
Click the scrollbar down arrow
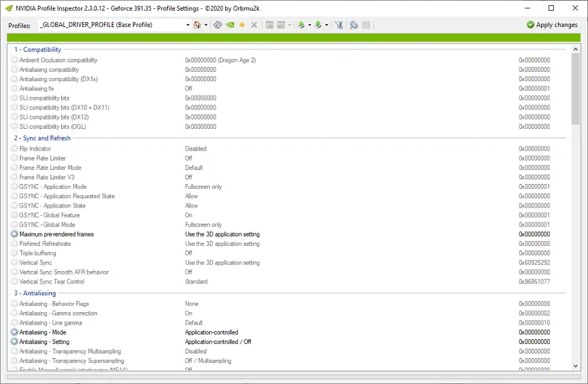tap(575, 365)
